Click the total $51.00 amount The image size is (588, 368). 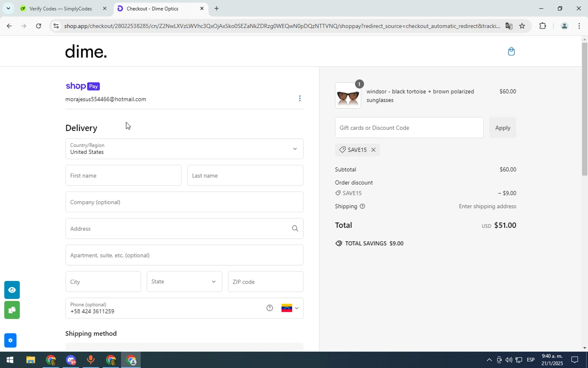pos(505,225)
